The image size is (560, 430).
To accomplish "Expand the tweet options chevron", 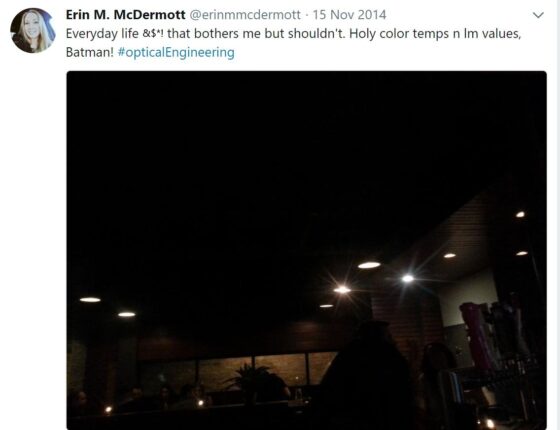I will click(538, 15).
